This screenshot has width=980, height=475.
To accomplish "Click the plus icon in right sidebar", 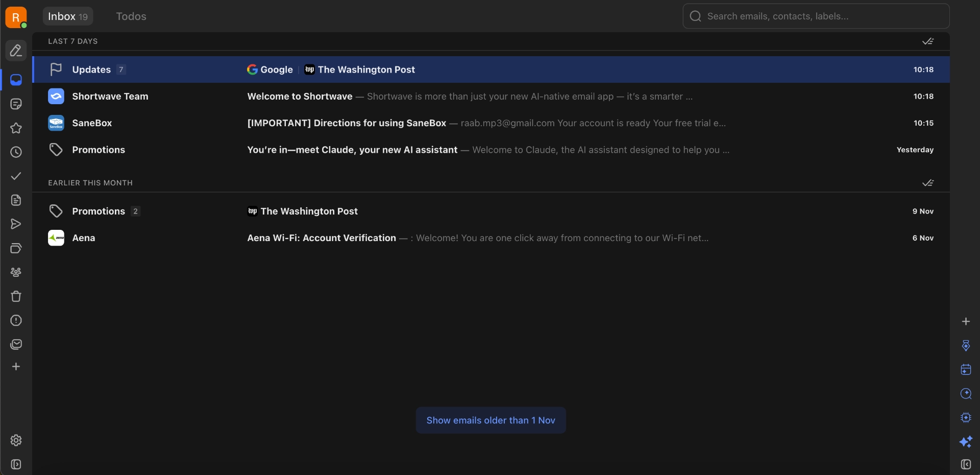I will click(966, 321).
